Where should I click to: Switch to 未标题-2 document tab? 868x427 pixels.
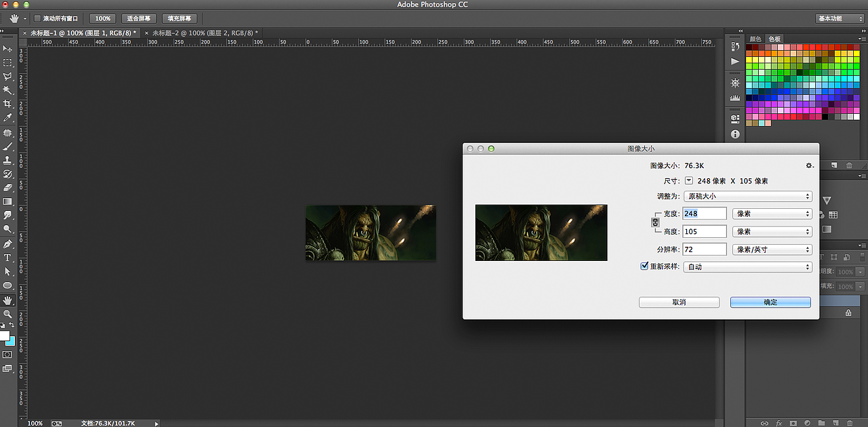[x=204, y=33]
